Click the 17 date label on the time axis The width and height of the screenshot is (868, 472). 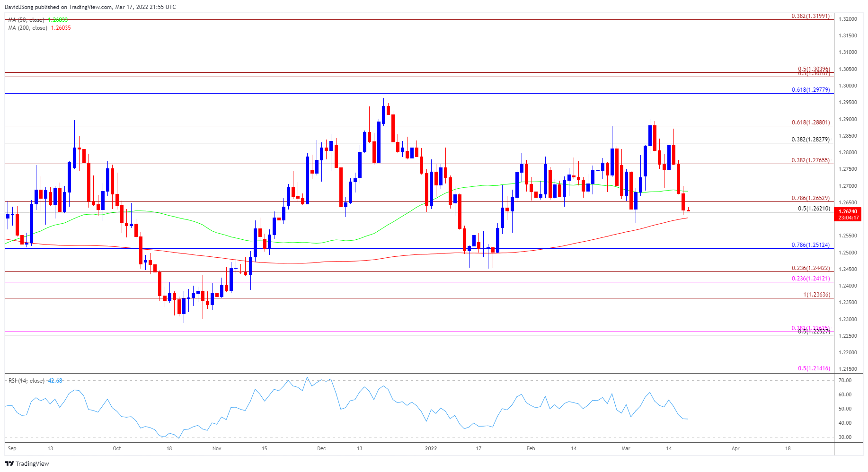tap(478, 448)
